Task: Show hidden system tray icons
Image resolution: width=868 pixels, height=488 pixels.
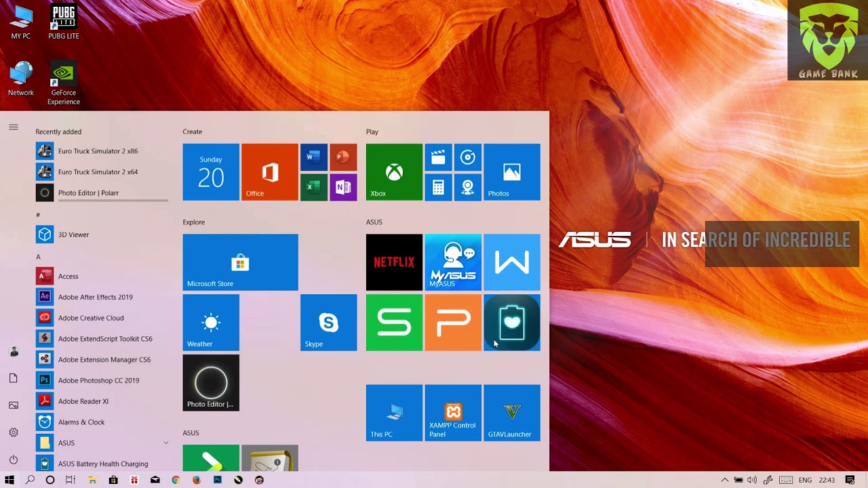Action: [725, 480]
